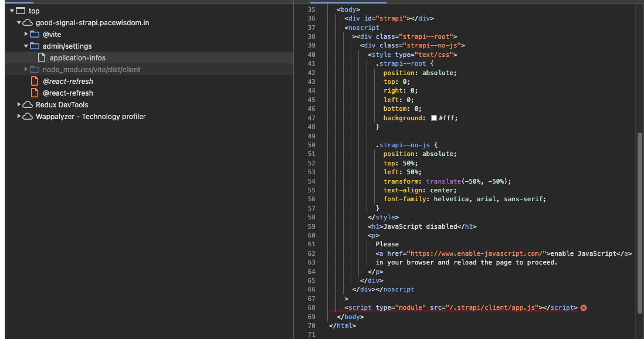Click the red error icon on line 68

point(584,308)
